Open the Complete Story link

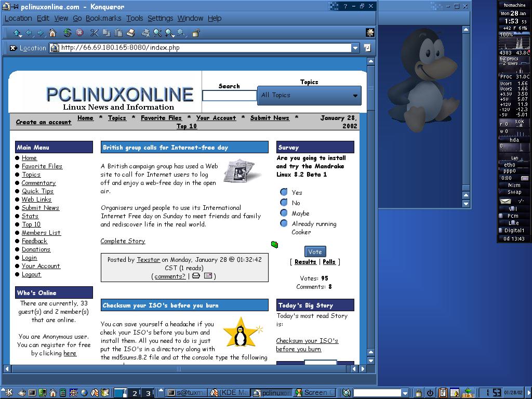coord(123,241)
